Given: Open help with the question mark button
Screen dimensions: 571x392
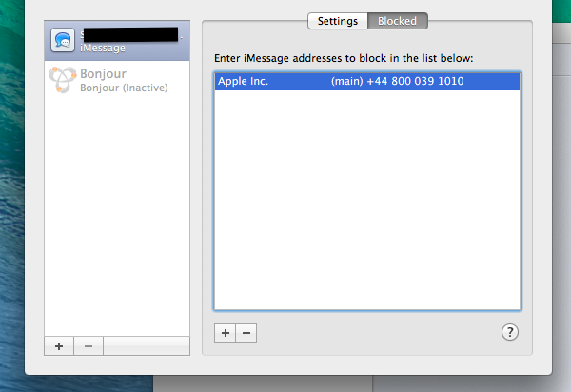Looking at the screenshot, I should coord(510,332).
